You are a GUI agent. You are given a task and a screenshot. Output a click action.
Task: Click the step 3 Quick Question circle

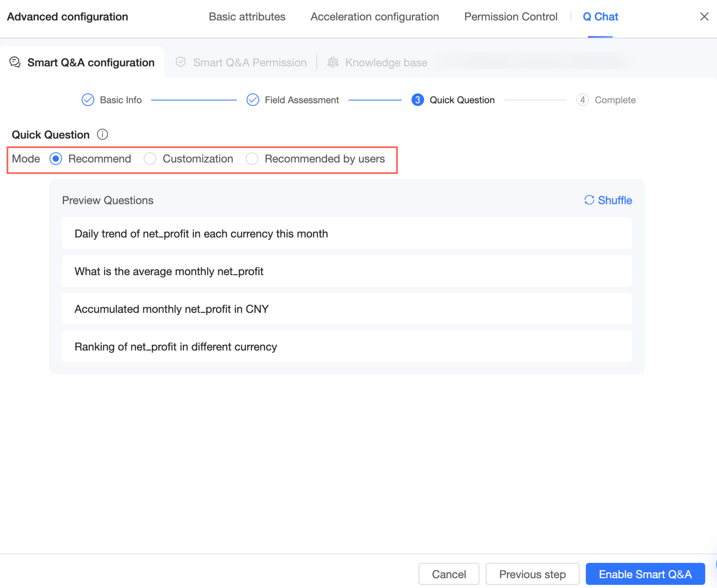[x=417, y=100]
